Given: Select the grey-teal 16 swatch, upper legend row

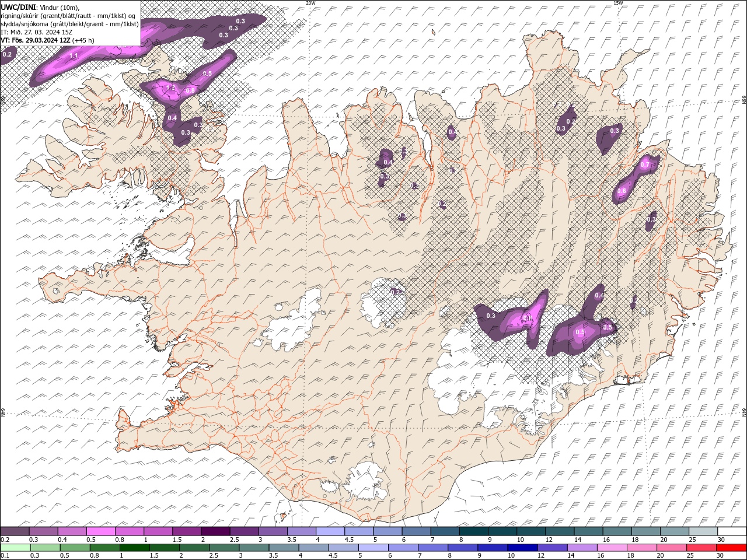Looking at the screenshot, I should pyautogui.click(x=616, y=531).
